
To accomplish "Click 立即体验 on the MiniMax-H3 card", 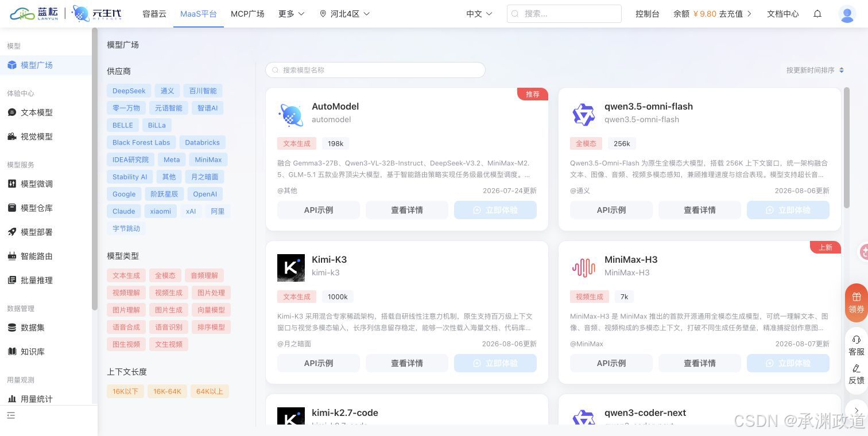I will 788,363.
